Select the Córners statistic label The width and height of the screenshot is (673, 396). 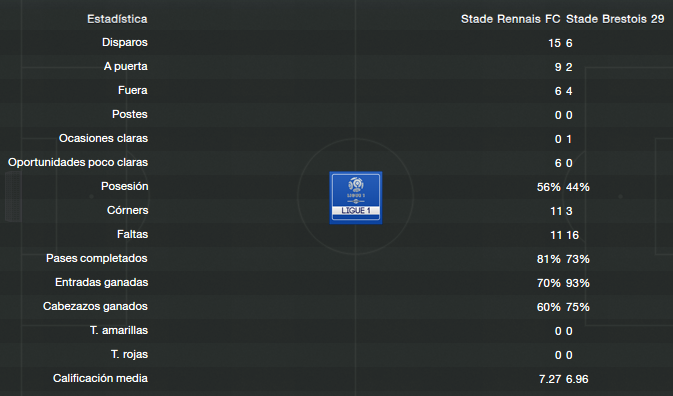pos(127,211)
